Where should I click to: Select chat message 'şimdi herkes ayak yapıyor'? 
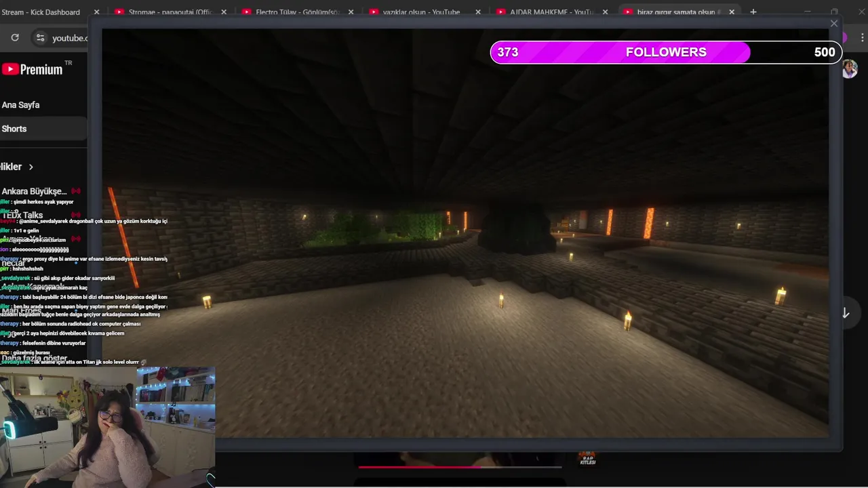43,202
